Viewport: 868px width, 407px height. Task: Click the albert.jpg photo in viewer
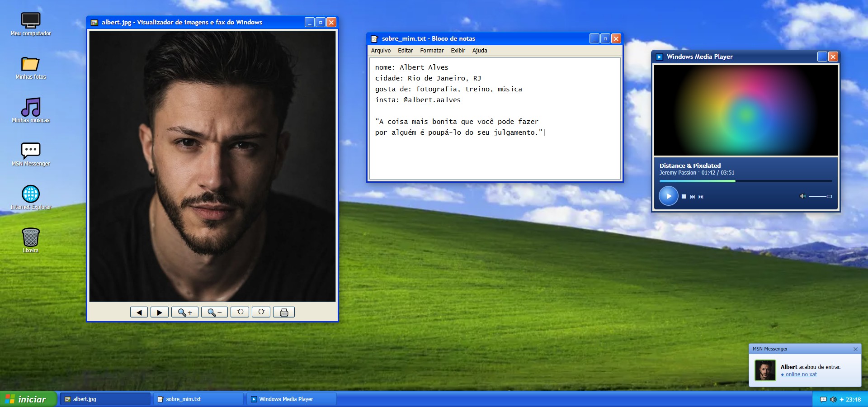point(212,166)
